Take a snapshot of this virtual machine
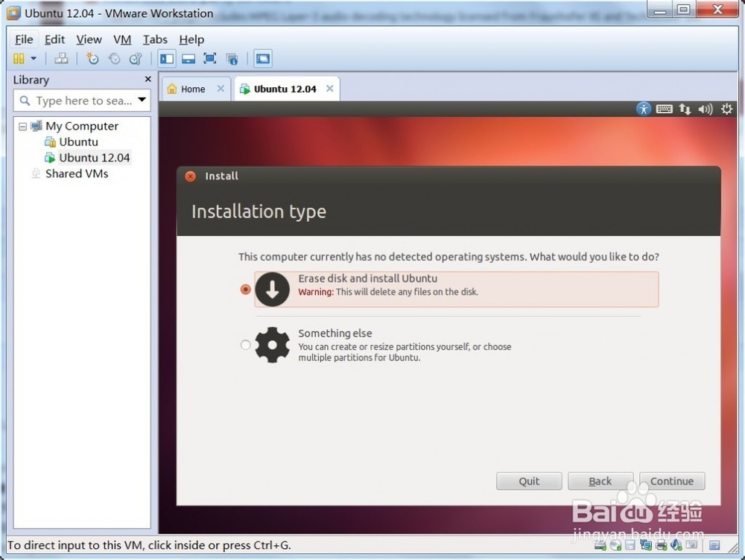This screenshot has width=745, height=560. click(92, 58)
